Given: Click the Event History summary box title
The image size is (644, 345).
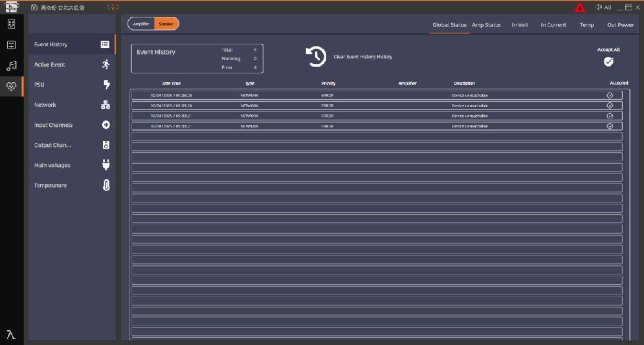Looking at the screenshot, I should [156, 52].
